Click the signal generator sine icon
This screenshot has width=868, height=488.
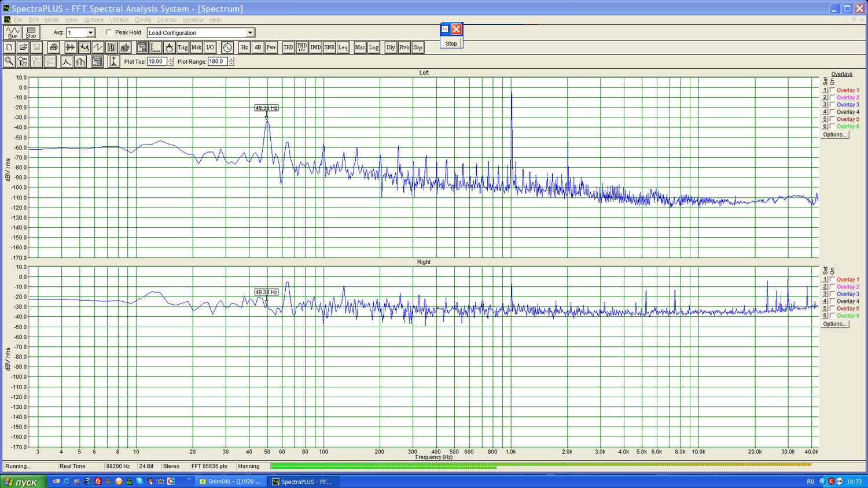click(227, 47)
